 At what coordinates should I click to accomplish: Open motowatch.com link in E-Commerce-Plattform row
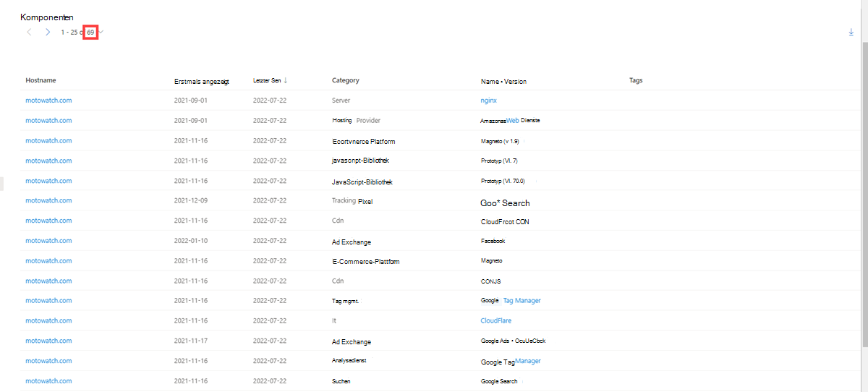pos(48,260)
